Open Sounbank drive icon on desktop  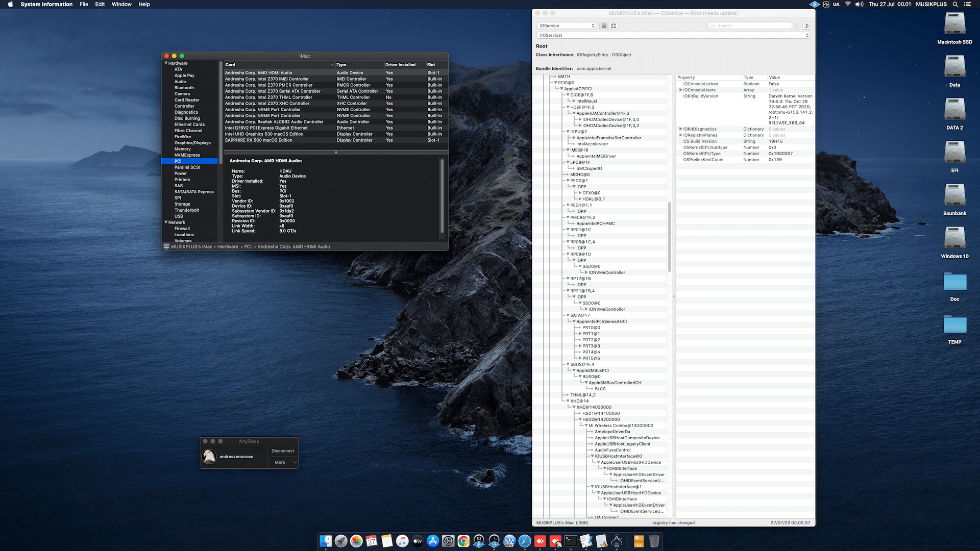[954, 195]
